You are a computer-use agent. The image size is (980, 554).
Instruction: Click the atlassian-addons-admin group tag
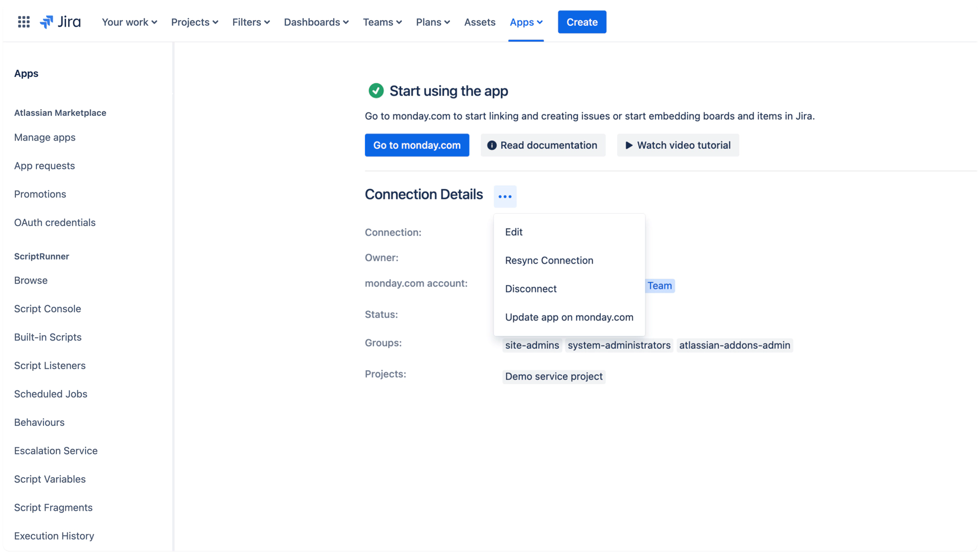tap(734, 345)
